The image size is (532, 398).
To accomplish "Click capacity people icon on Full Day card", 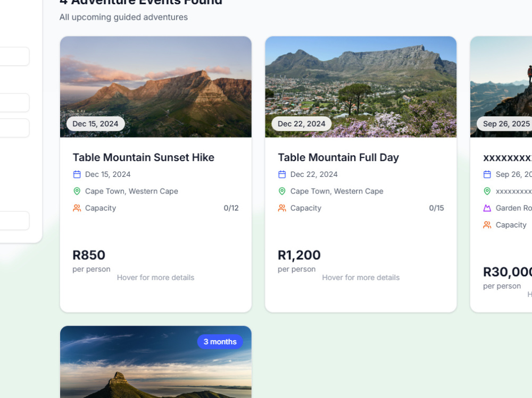I will [282, 208].
